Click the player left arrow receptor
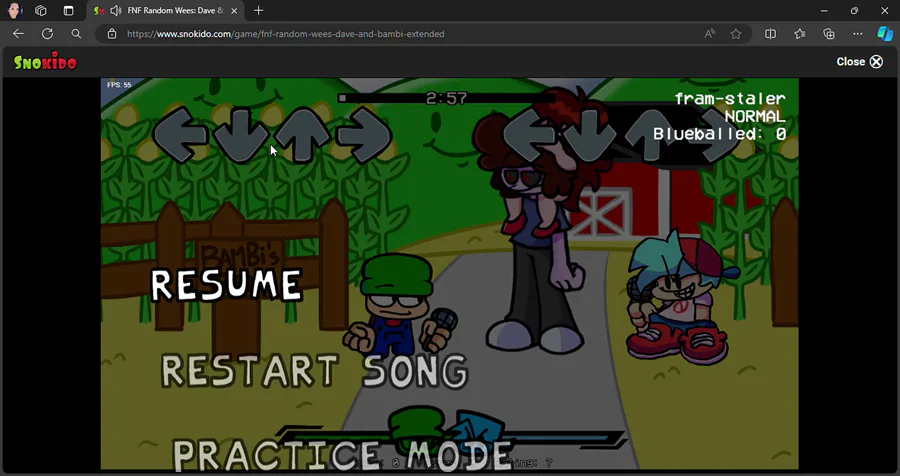 (x=529, y=135)
